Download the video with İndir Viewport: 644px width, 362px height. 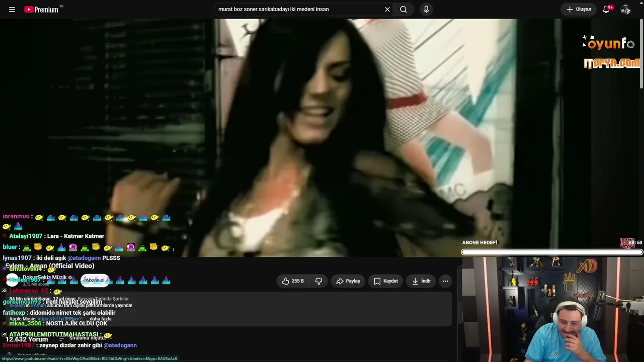[x=421, y=281]
